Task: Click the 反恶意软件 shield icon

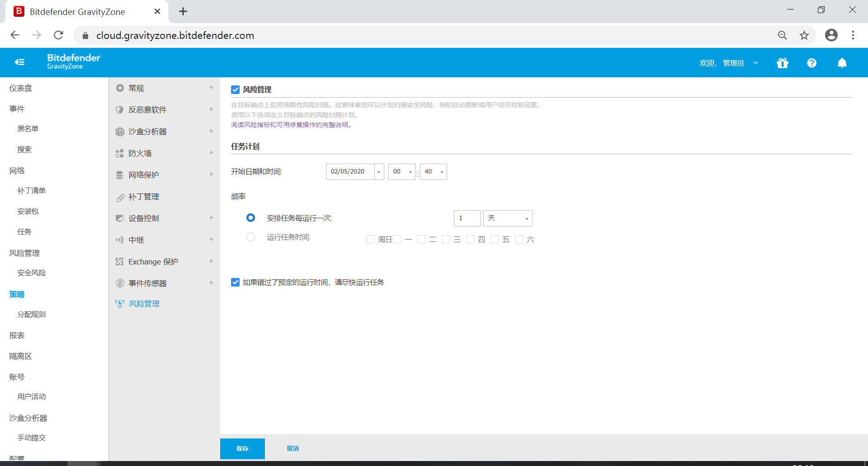Action: [120, 110]
